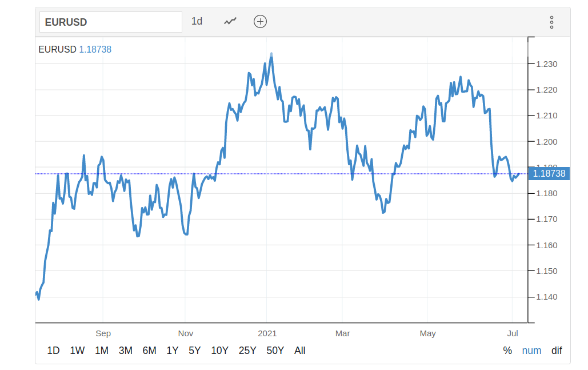Select the 10Y time range
The image size is (588, 370).
tap(220, 351)
